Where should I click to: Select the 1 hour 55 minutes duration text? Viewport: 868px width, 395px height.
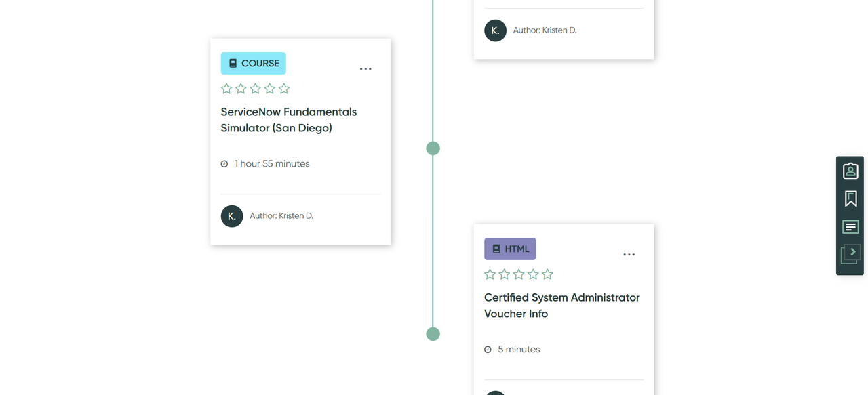(x=272, y=164)
